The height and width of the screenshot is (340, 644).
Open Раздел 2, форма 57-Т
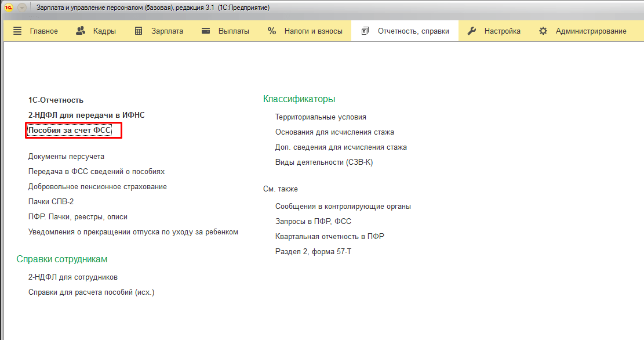(314, 252)
